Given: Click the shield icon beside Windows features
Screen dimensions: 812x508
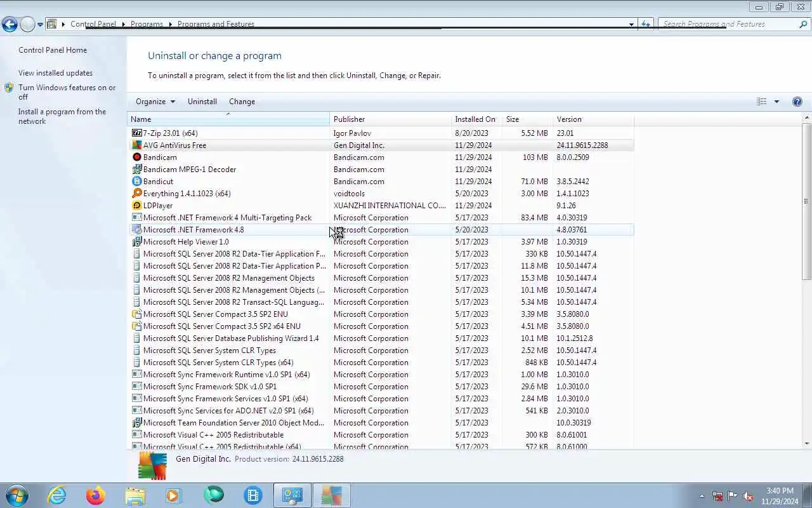Looking at the screenshot, I should 9,88.
